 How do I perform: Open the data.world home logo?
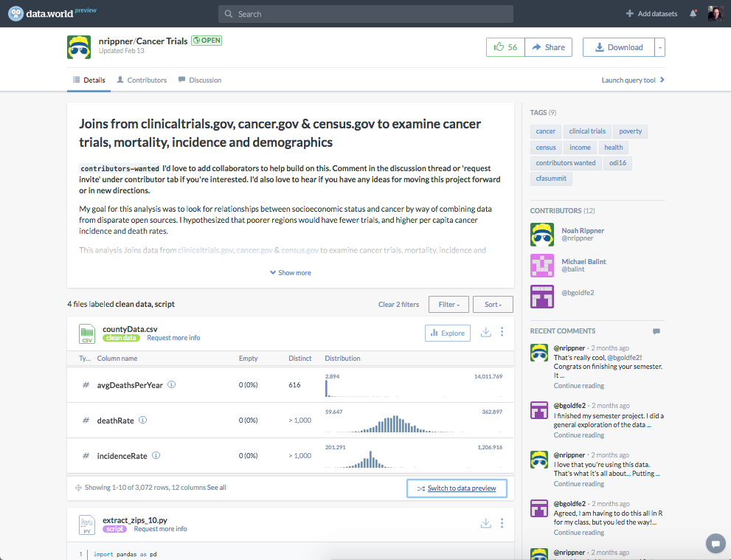[x=41, y=13]
